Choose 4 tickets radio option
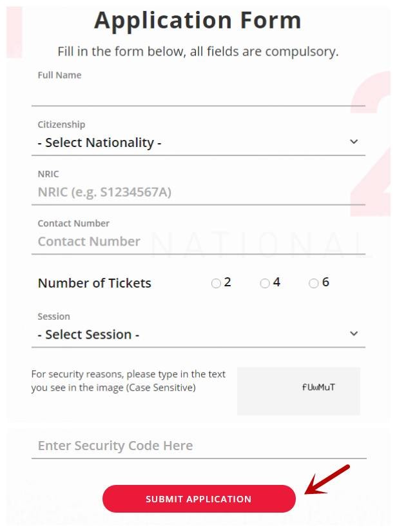The width and height of the screenshot is (397, 532). tap(265, 283)
